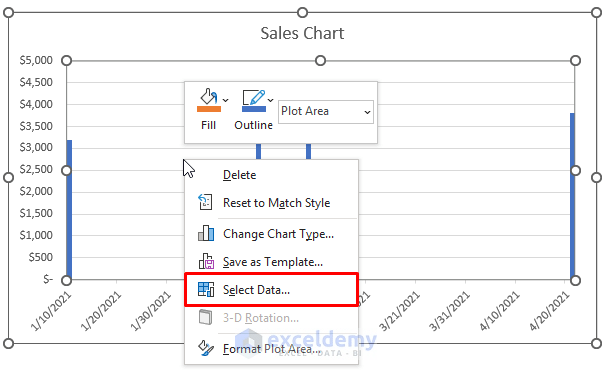Click the Save as Template icon
Viewport: 612px width, 375px height.
point(206,261)
